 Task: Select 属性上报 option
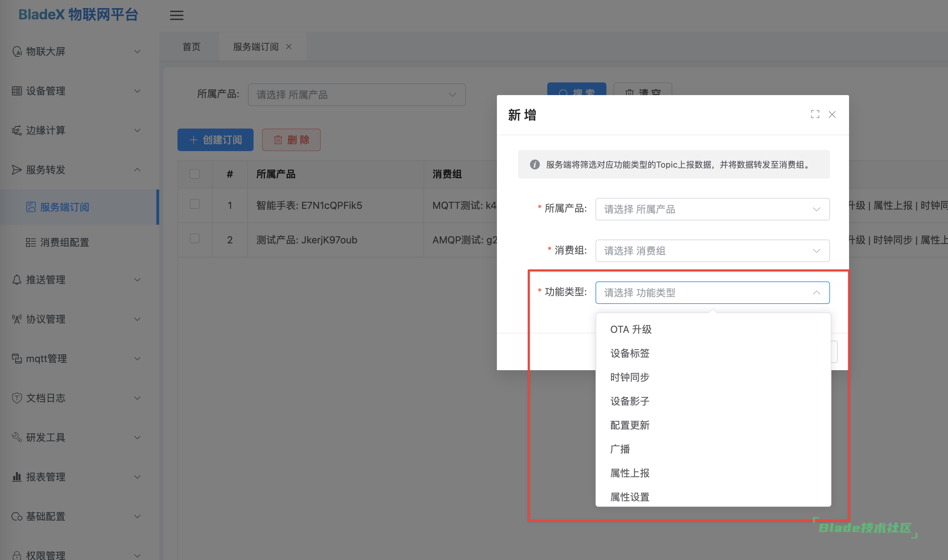[x=713, y=473]
